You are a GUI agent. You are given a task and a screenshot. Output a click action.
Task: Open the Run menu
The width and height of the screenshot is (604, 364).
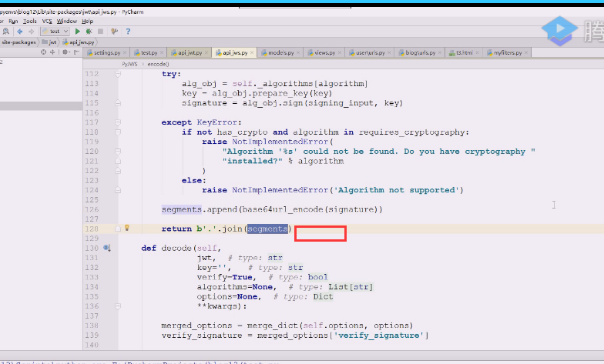(x=13, y=22)
